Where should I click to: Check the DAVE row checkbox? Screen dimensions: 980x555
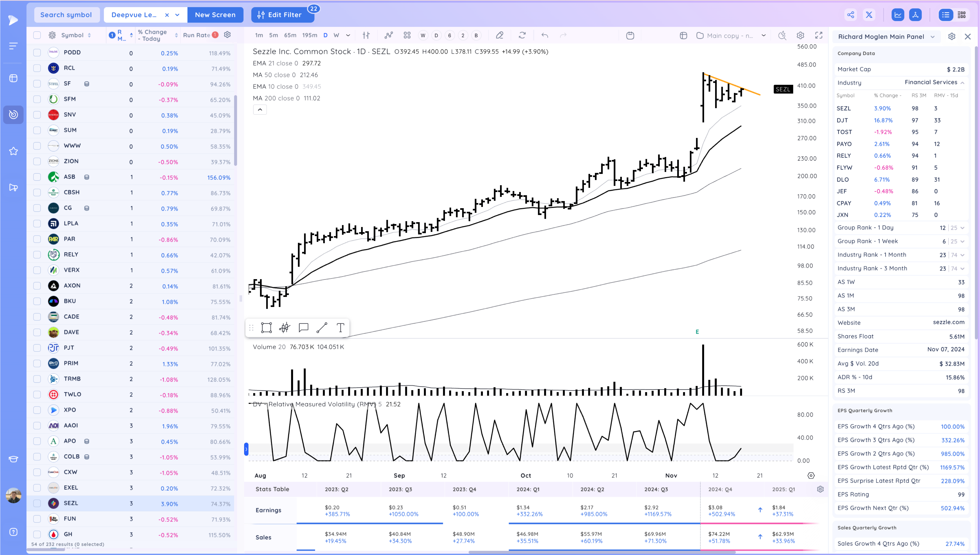[37, 332]
